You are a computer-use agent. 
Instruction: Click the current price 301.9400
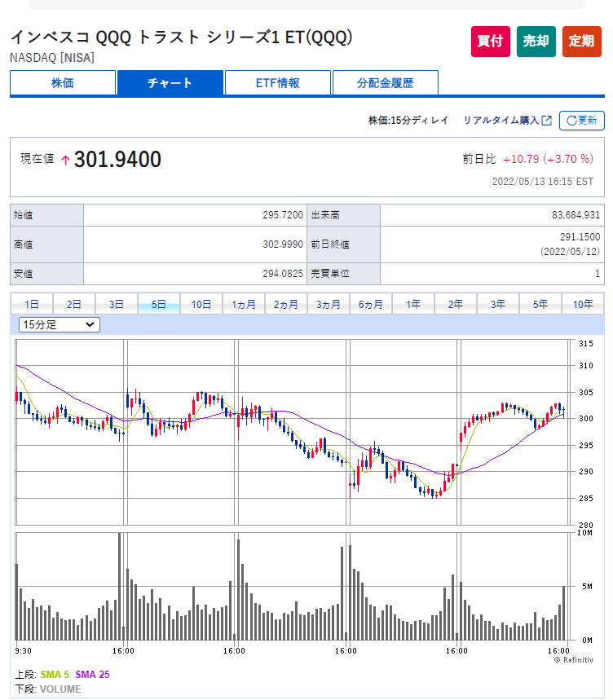pos(117,160)
